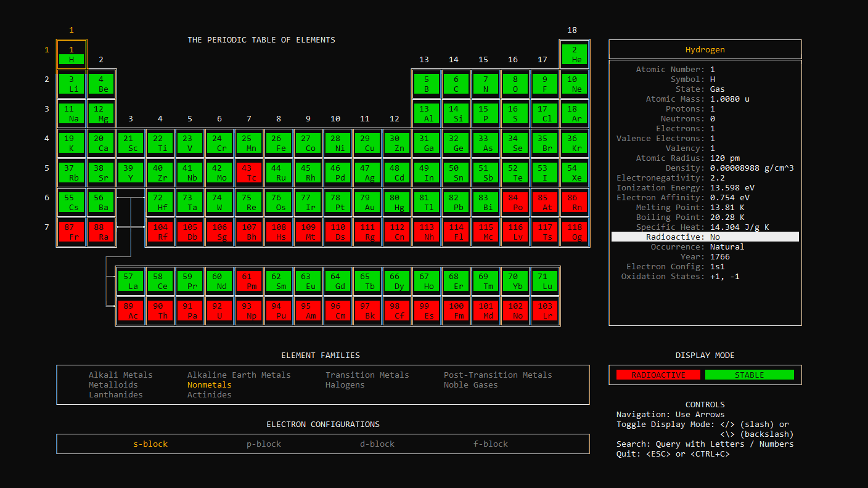Select the Nonmetals family entry
868x488 pixels.
tap(210, 384)
